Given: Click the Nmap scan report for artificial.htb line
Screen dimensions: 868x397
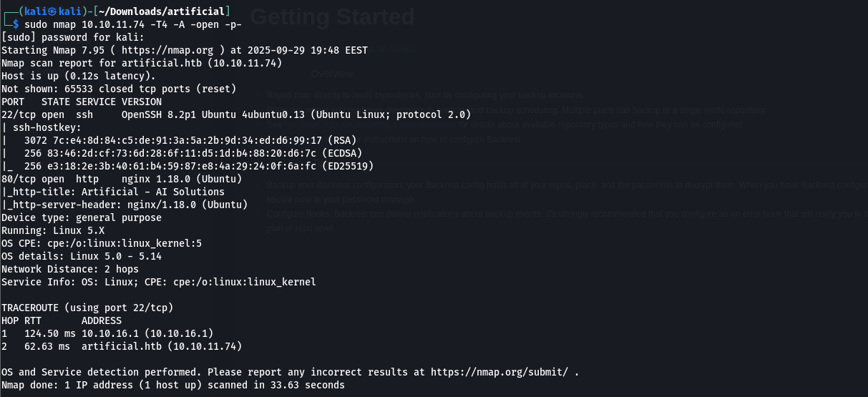Looking at the screenshot, I should tap(142, 63).
